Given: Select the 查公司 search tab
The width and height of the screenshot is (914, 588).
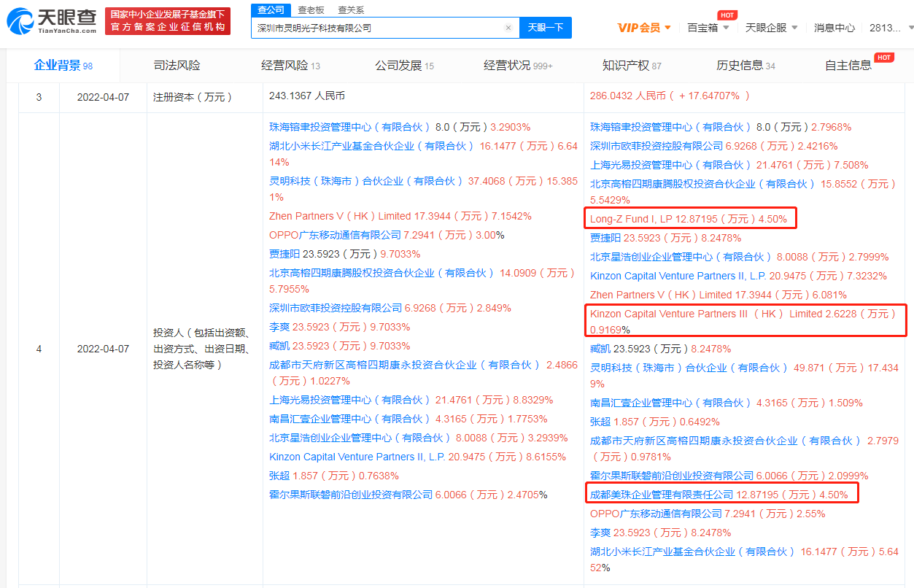Looking at the screenshot, I should (x=271, y=9).
